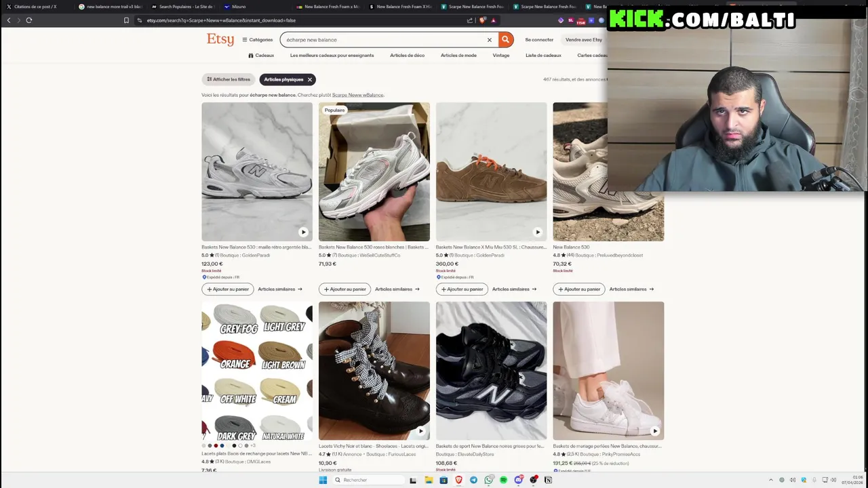Open Spotify from the taskbar
Screen dimensions: 868x488
(503, 480)
